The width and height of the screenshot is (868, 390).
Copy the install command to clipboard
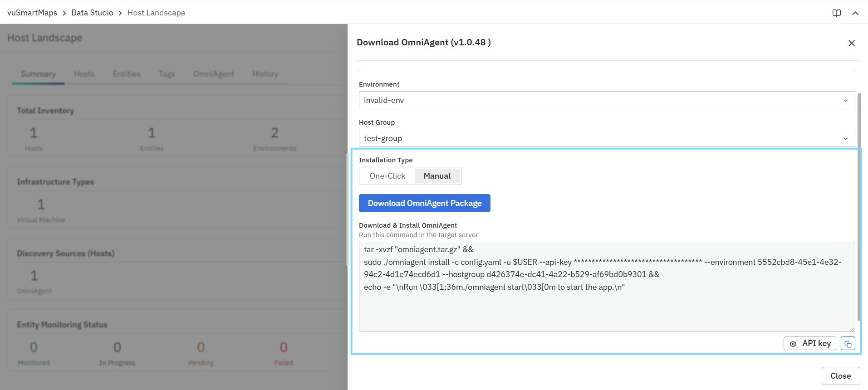pos(848,344)
